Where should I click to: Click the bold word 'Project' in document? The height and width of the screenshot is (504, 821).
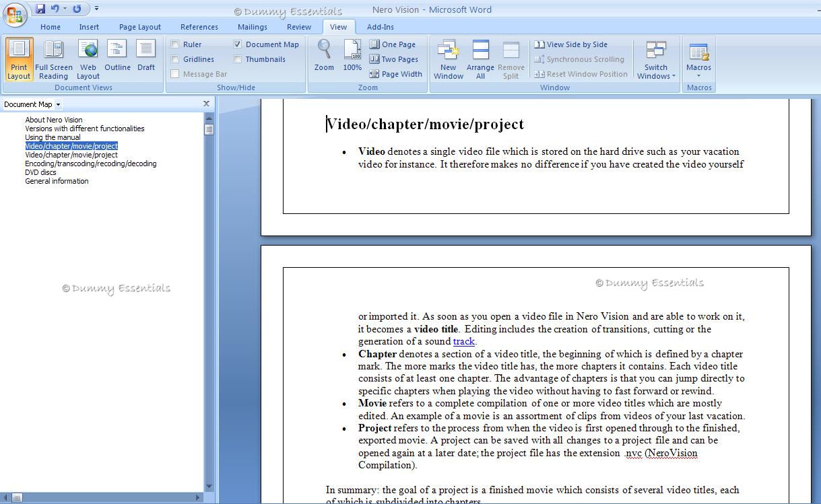(374, 428)
